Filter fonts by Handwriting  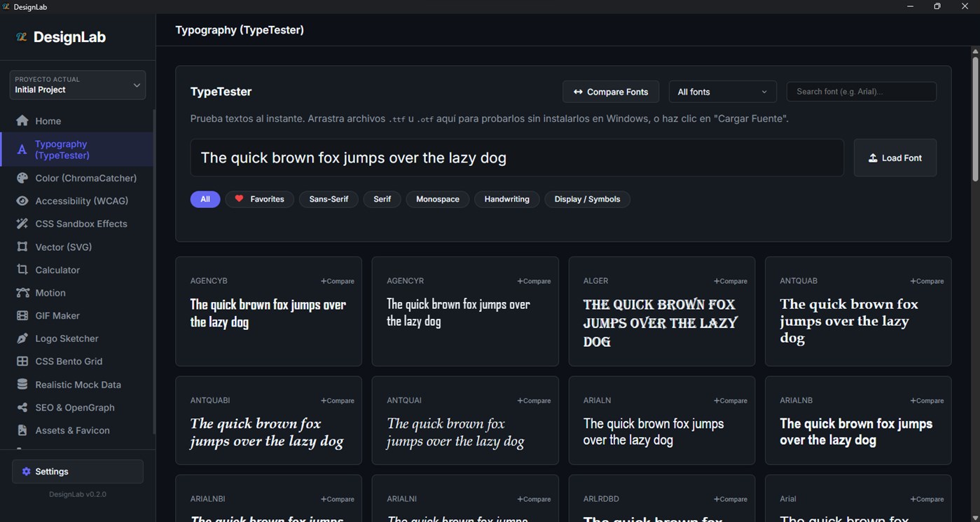[x=507, y=200]
